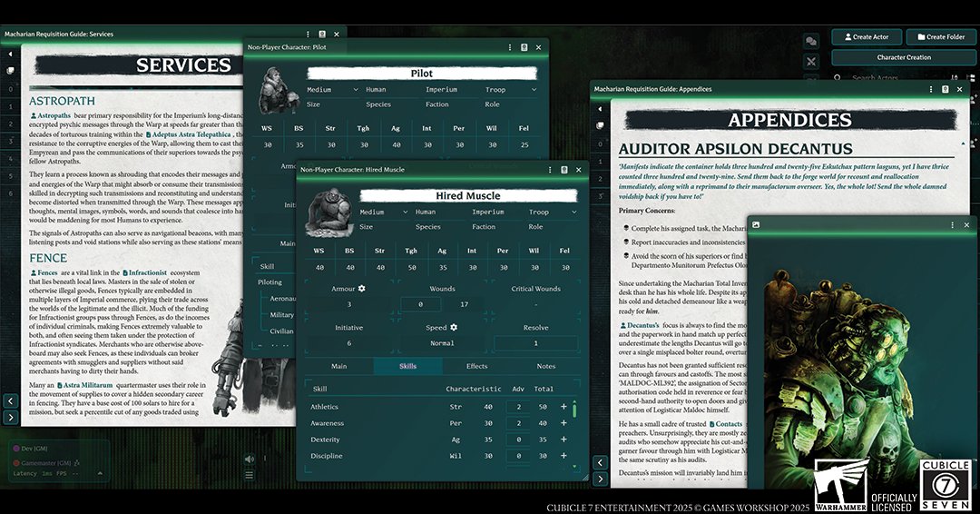Viewport: 980px width, 514px height.
Task: Toggle the page view mode icon in Appendices journal
Action: pos(600,125)
